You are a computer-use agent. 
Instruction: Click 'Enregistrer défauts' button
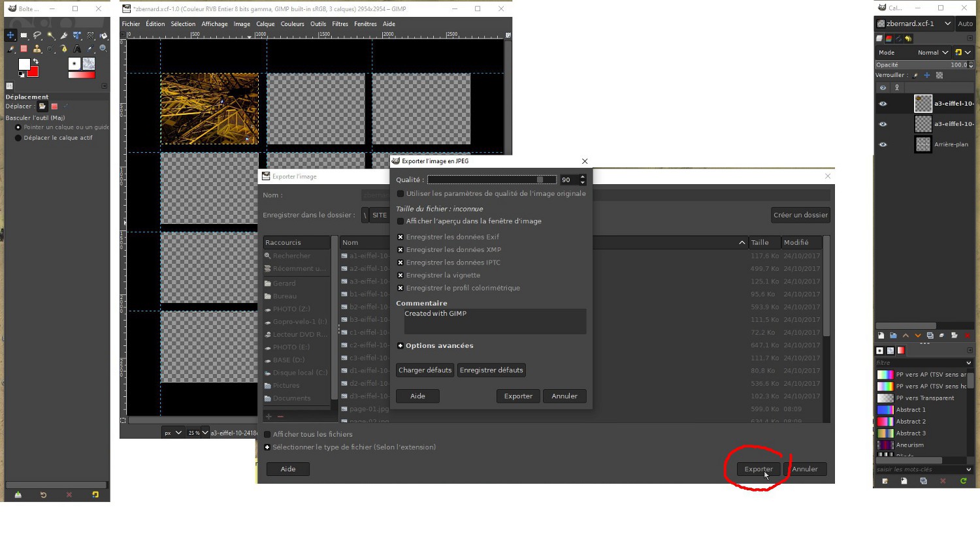point(491,370)
